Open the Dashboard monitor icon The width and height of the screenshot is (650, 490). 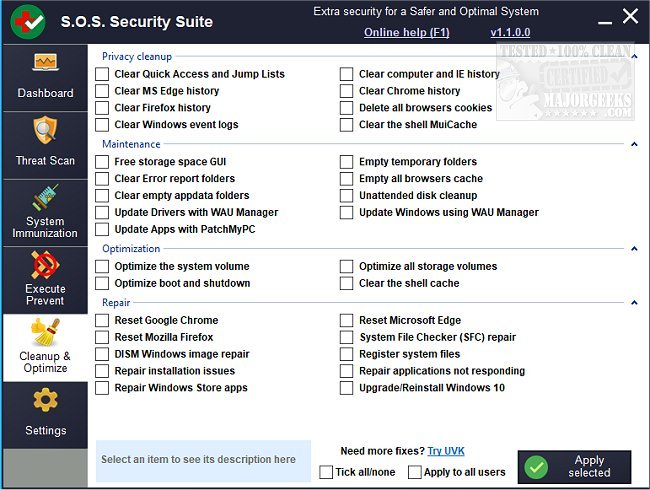pyautogui.click(x=45, y=64)
